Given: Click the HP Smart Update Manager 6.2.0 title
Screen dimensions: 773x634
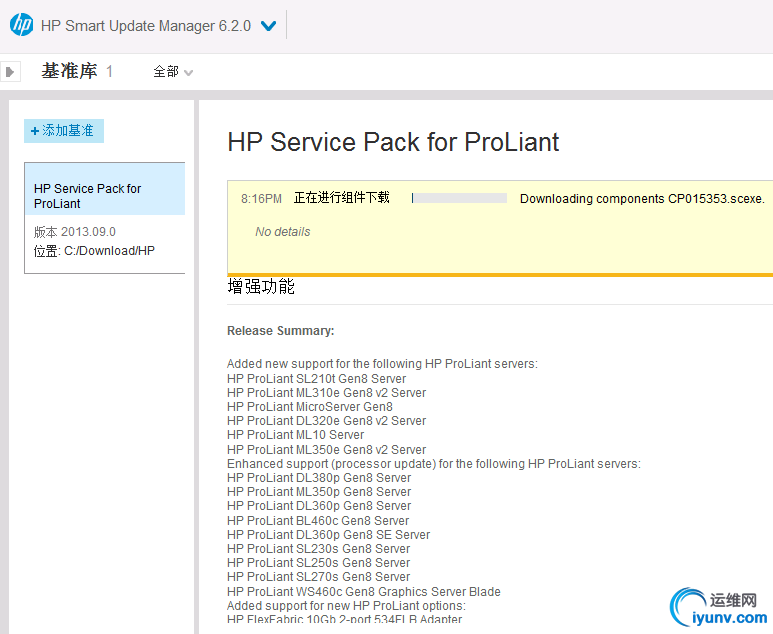Looking at the screenshot, I should [146, 26].
